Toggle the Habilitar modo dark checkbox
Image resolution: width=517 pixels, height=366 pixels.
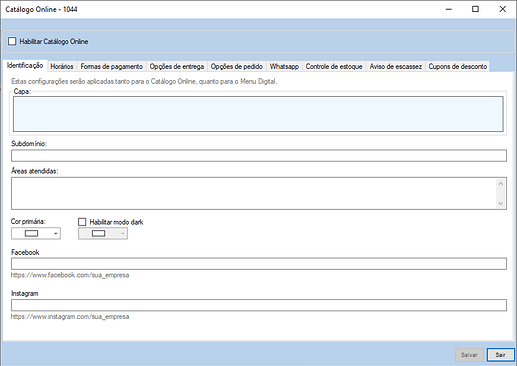coord(82,222)
